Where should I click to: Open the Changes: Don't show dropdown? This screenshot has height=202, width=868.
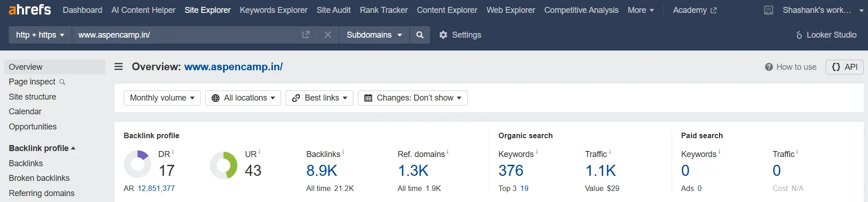pyautogui.click(x=413, y=98)
